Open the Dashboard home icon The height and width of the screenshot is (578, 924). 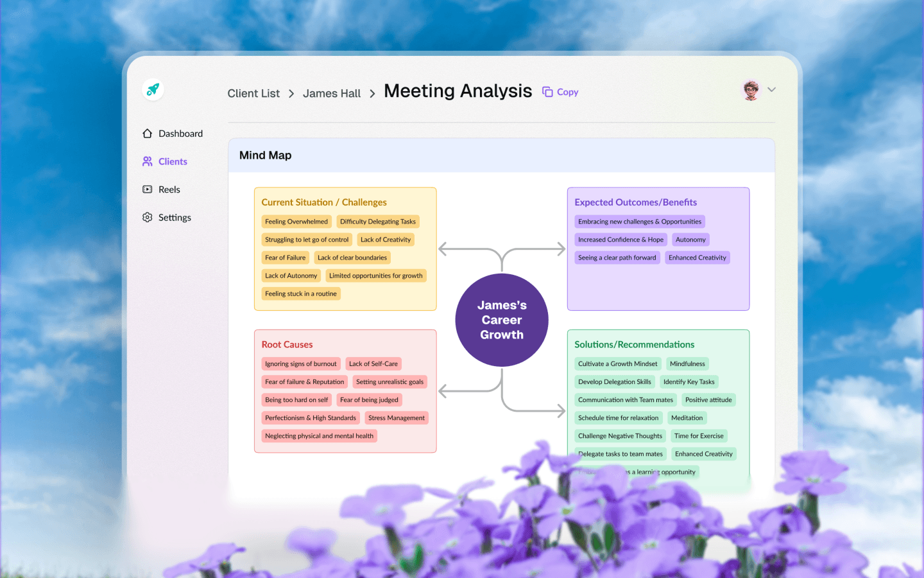[147, 134]
